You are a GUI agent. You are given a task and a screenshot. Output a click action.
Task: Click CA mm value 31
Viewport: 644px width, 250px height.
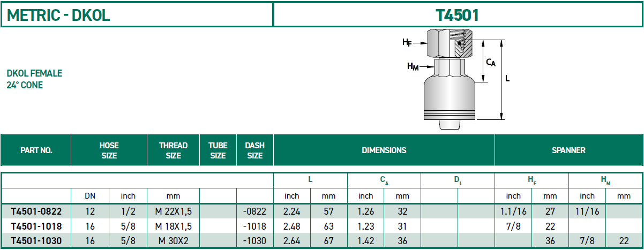coord(402,226)
